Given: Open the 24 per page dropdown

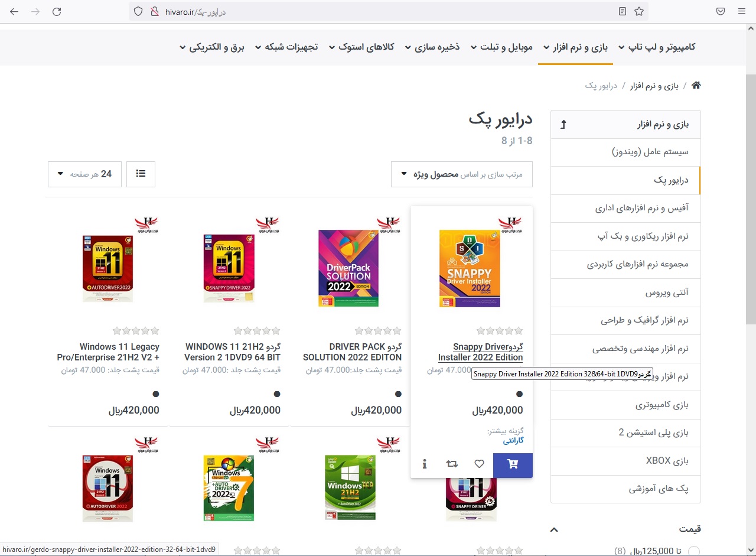Looking at the screenshot, I should pyautogui.click(x=84, y=174).
